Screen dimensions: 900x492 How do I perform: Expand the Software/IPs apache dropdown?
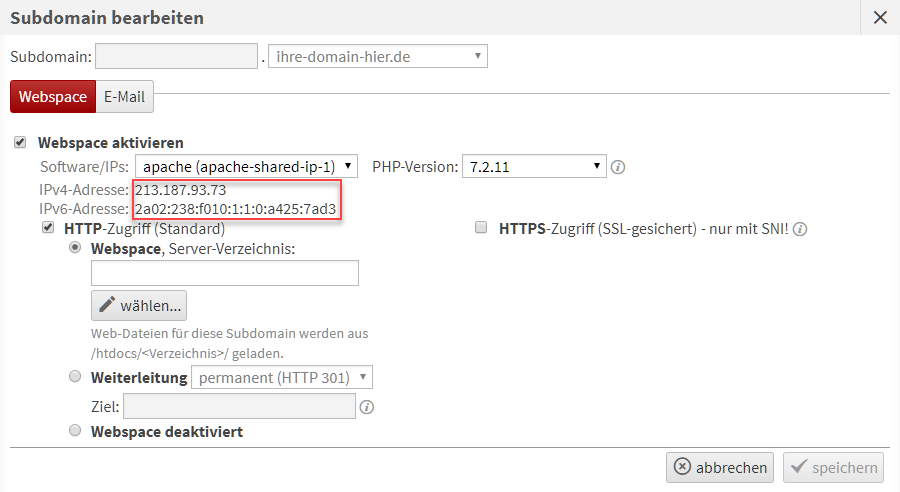pyautogui.click(x=247, y=166)
